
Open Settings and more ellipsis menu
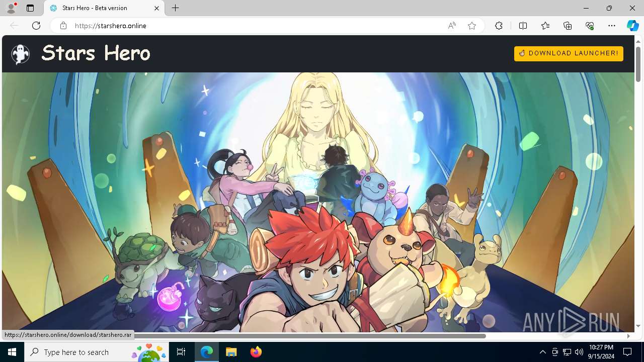(612, 26)
